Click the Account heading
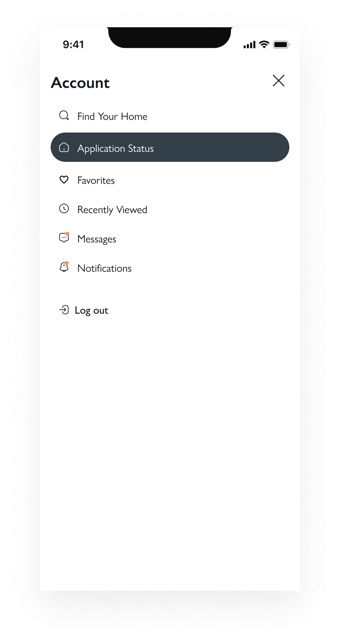 80,83
